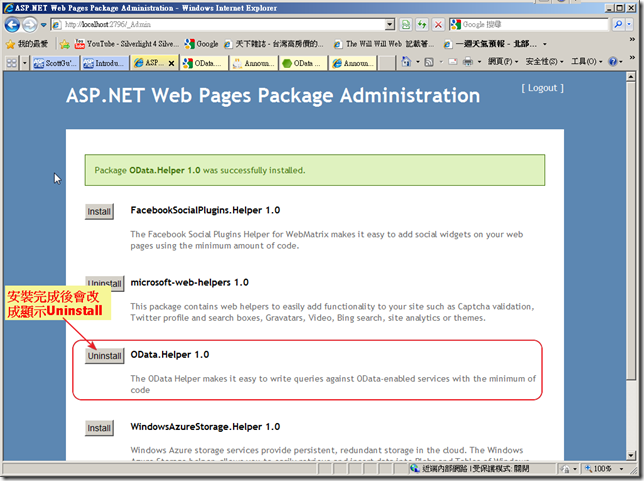Screen dimensions: 644x481
Task: Expand the 一週天氣預報 web slice dropdown arrow
Action: tap(545, 44)
